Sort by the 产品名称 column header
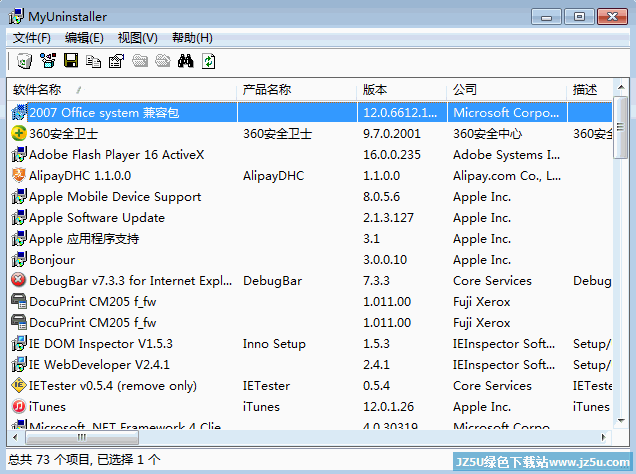 click(297, 90)
